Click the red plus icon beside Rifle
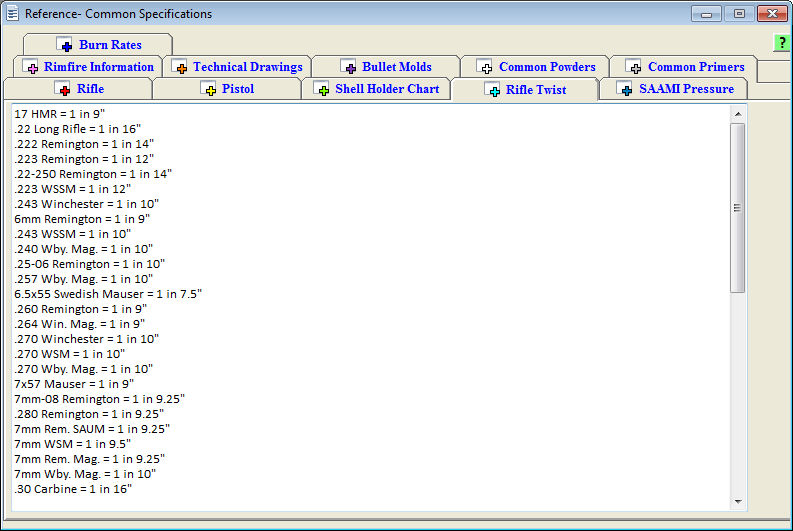 coord(63,88)
